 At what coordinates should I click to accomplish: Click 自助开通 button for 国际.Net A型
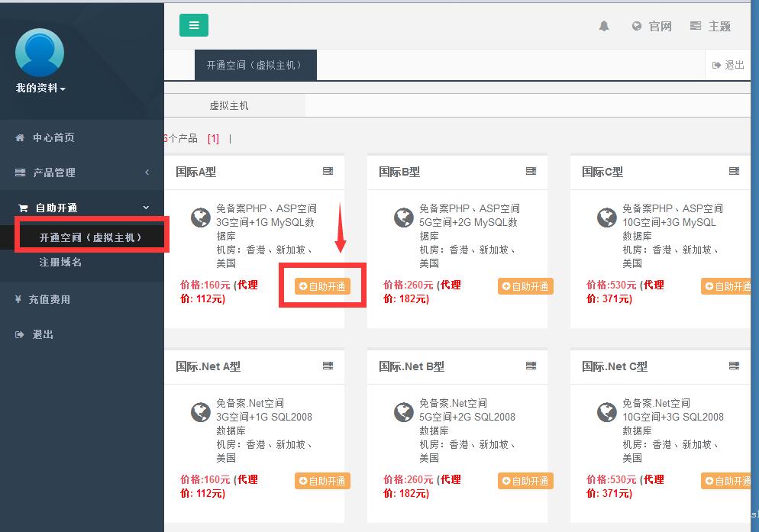pos(322,481)
